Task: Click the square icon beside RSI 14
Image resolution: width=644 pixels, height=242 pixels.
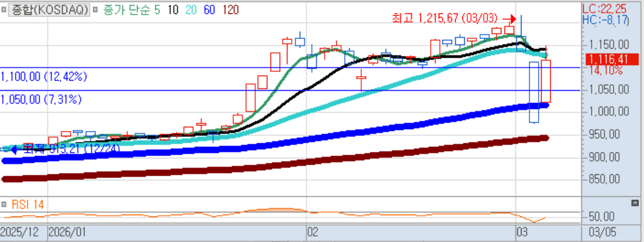Action: (4, 204)
